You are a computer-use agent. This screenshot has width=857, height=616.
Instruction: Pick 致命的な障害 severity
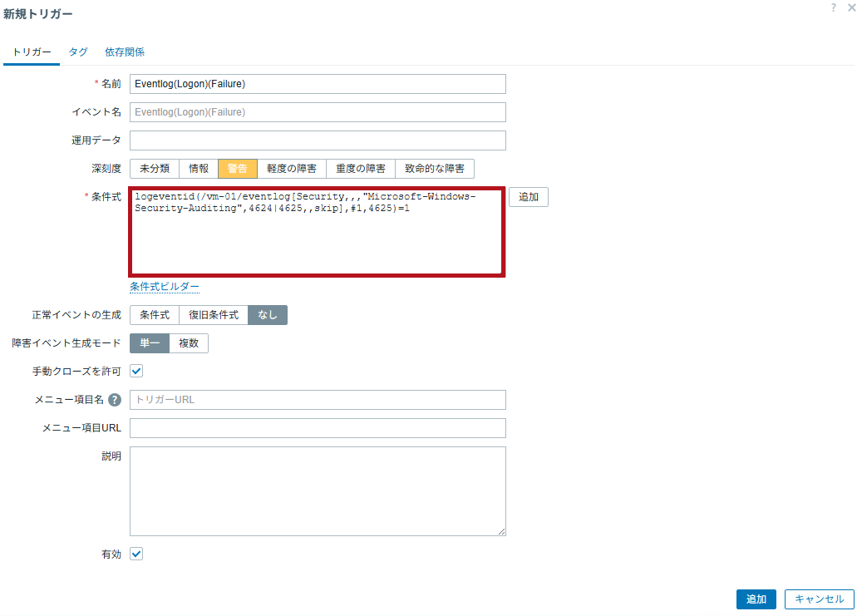tap(435, 169)
